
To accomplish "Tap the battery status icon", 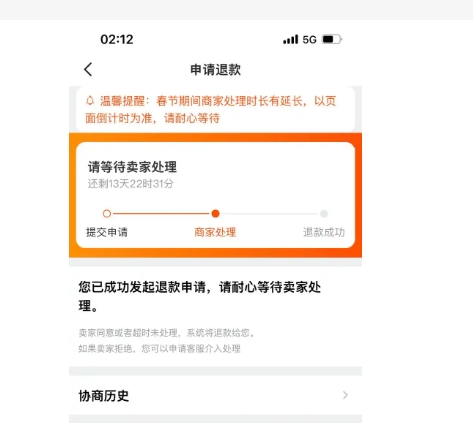I will 332,39.
